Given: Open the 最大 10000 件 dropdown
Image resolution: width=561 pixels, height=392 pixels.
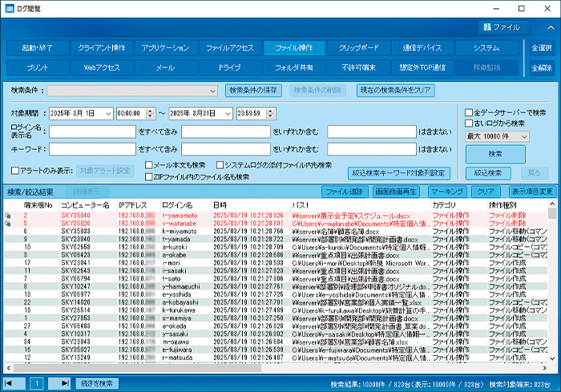Looking at the screenshot, I should [x=497, y=136].
